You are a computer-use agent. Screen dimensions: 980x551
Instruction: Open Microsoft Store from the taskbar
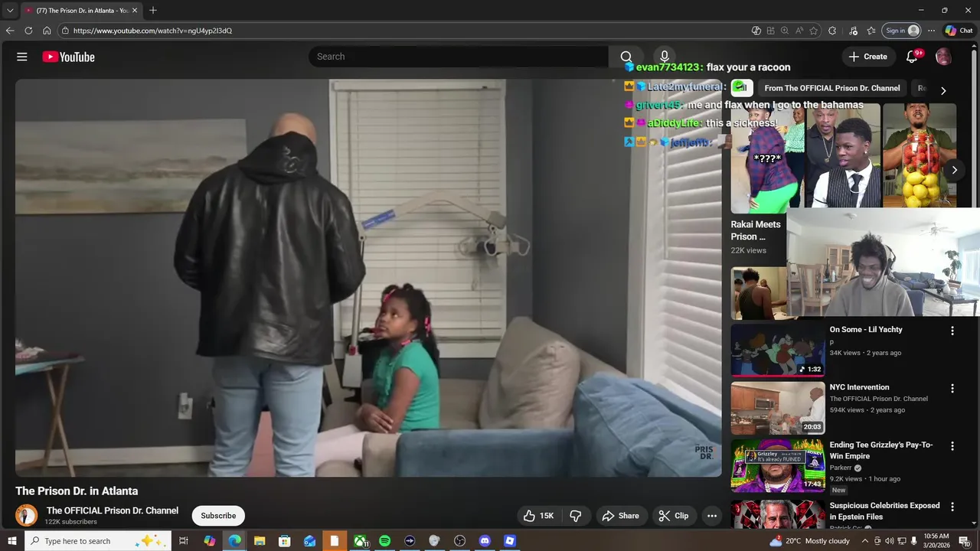(x=284, y=541)
